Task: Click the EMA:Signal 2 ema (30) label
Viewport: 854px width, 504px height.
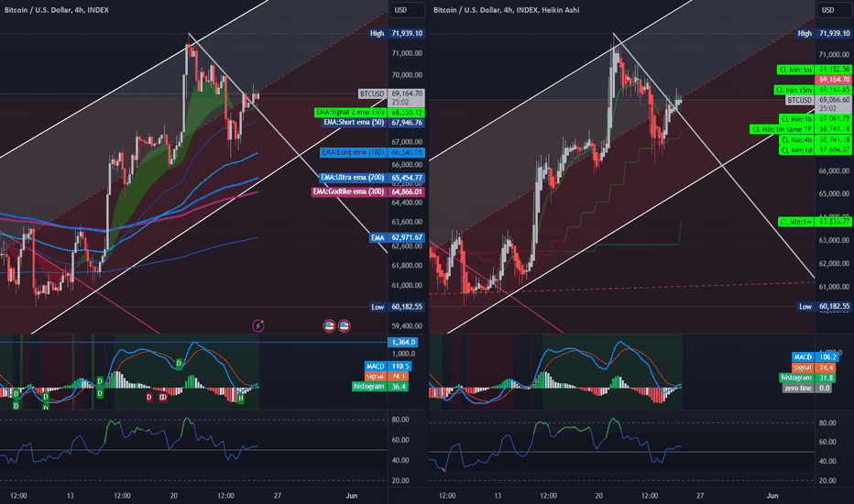Action: (369, 112)
